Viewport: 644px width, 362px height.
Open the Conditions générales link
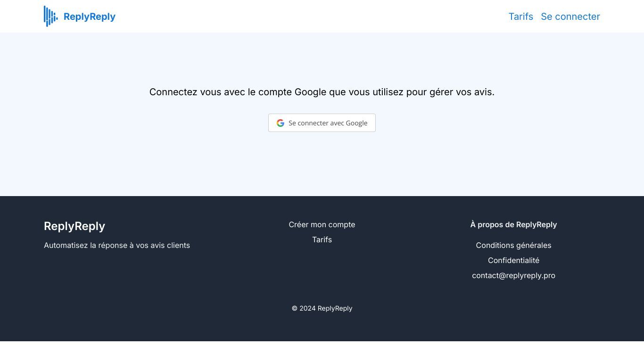513,245
